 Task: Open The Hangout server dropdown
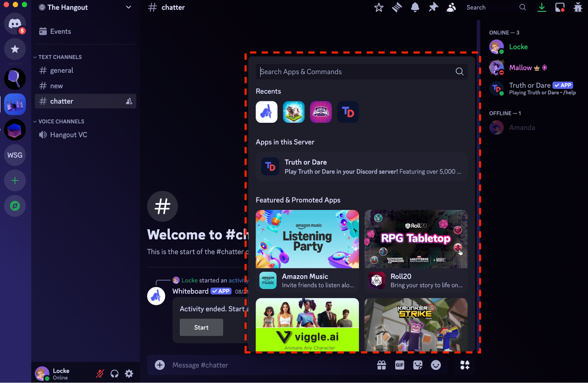128,7
